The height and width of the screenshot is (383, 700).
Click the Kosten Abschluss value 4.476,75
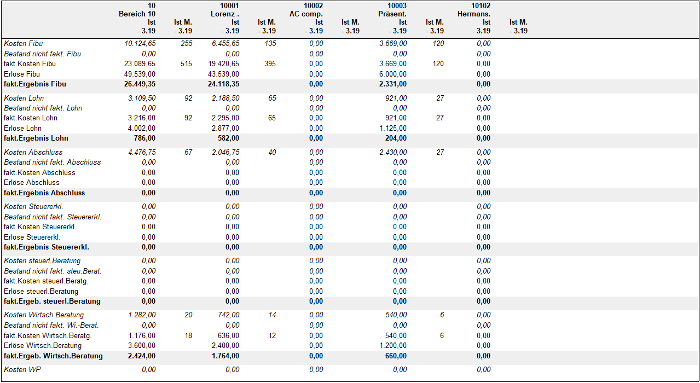pos(142,152)
